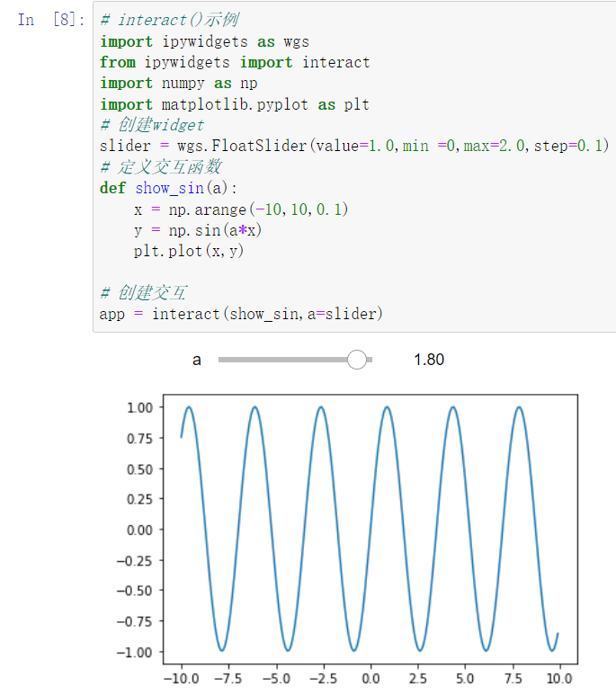Click the slider label 'a'

(x=196, y=360)
